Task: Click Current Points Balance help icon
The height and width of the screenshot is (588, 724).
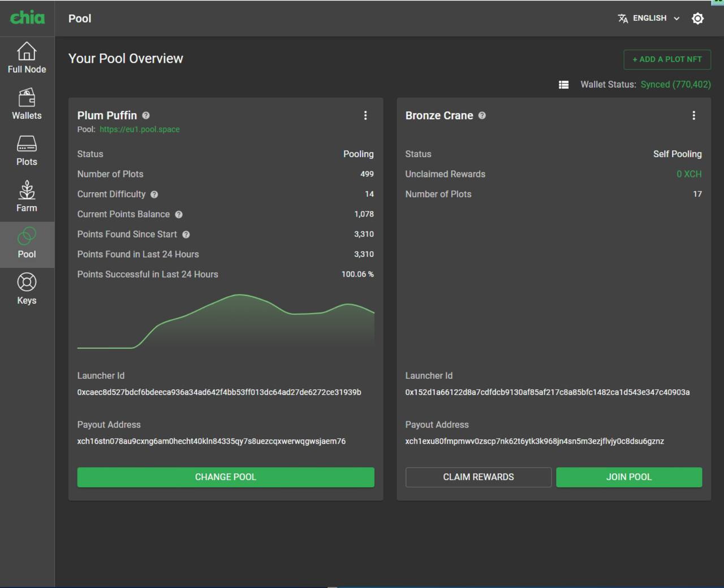Action: pyautogui.click(x=179, y=214)
